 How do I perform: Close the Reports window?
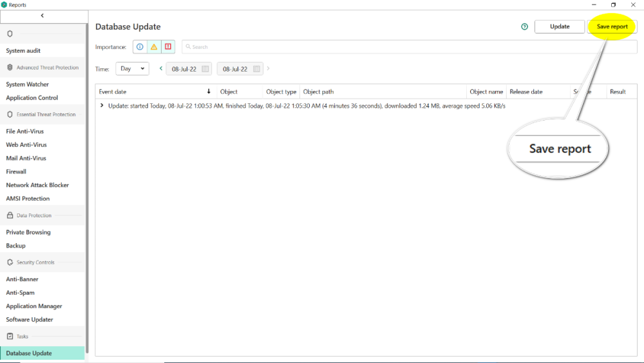pos(633,5)
